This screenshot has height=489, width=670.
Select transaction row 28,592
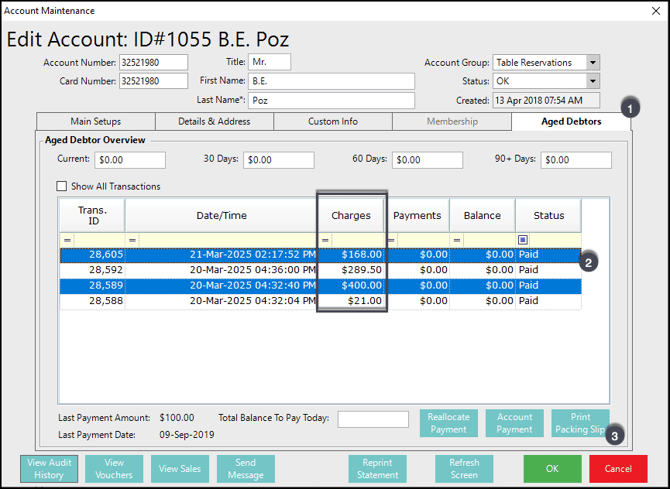(250, 270)
